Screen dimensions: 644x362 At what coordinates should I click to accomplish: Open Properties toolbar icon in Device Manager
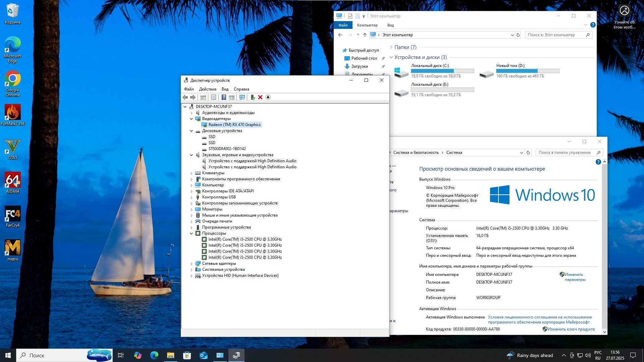click(x=213, y=97)
